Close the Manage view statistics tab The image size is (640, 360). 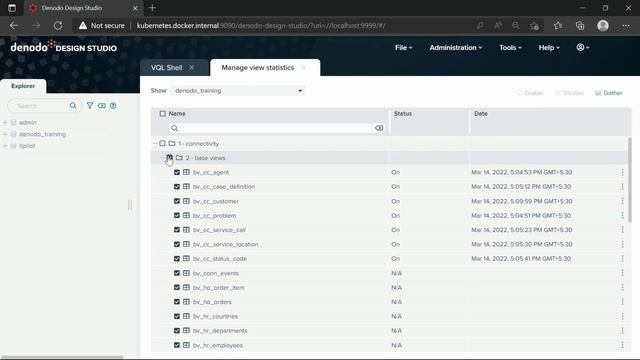[303, 67]
